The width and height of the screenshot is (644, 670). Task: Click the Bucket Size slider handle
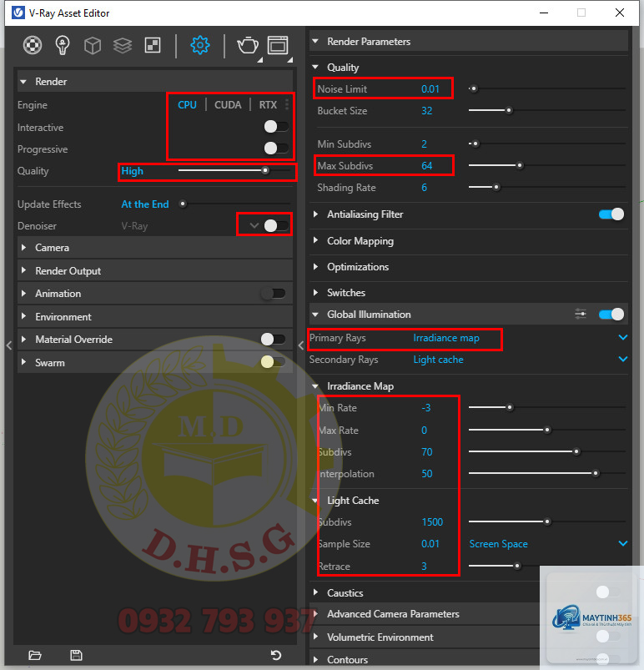[x=509, y=110]
